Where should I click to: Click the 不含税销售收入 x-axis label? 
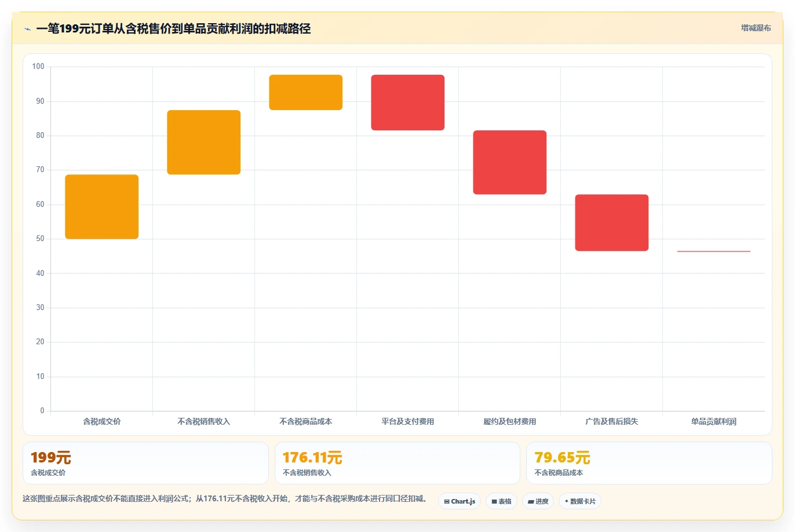[x=204, y=421]
